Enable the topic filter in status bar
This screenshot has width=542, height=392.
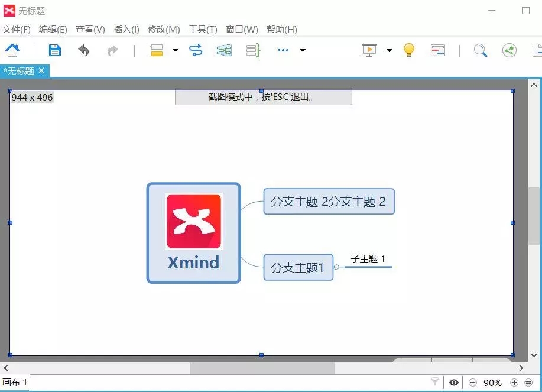(x=436, y=383)
